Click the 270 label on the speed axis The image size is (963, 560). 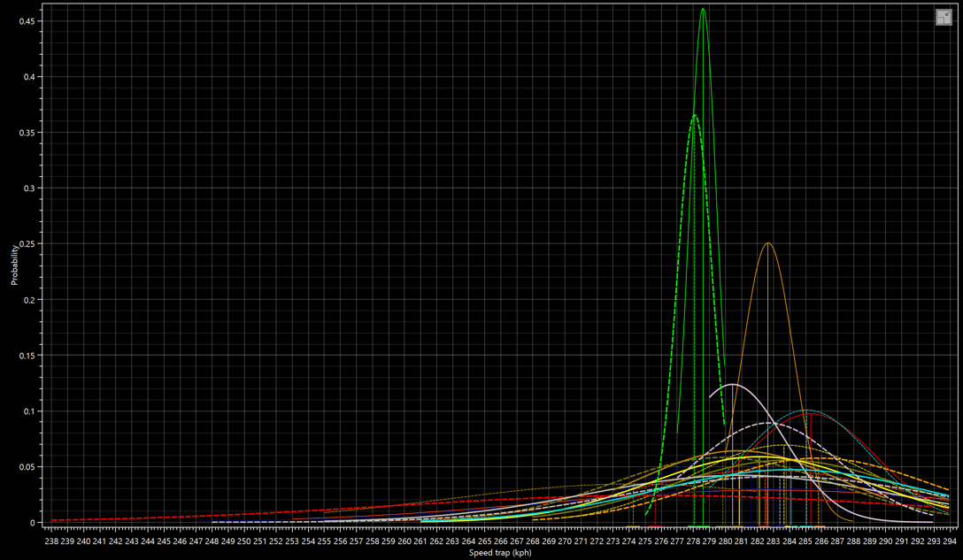tap(565, 541)
